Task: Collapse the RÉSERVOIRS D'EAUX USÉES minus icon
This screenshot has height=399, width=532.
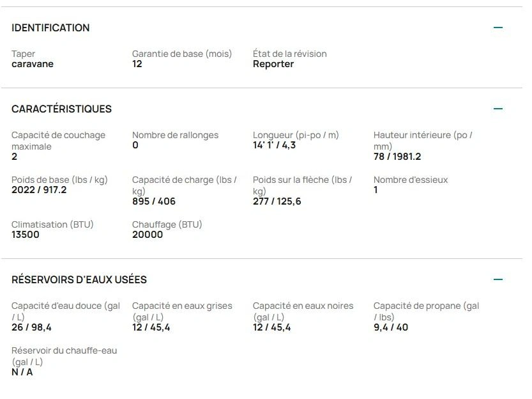Action: click(498, 279)
